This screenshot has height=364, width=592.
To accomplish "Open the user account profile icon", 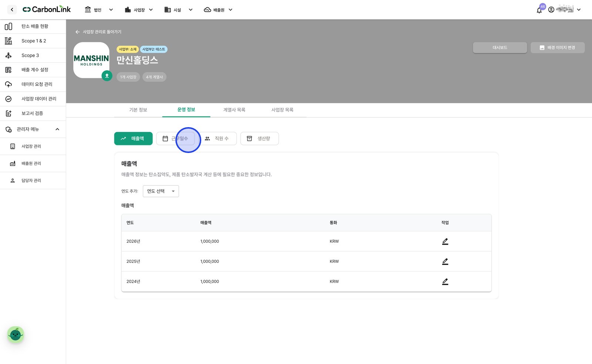I will pos(551,10).
